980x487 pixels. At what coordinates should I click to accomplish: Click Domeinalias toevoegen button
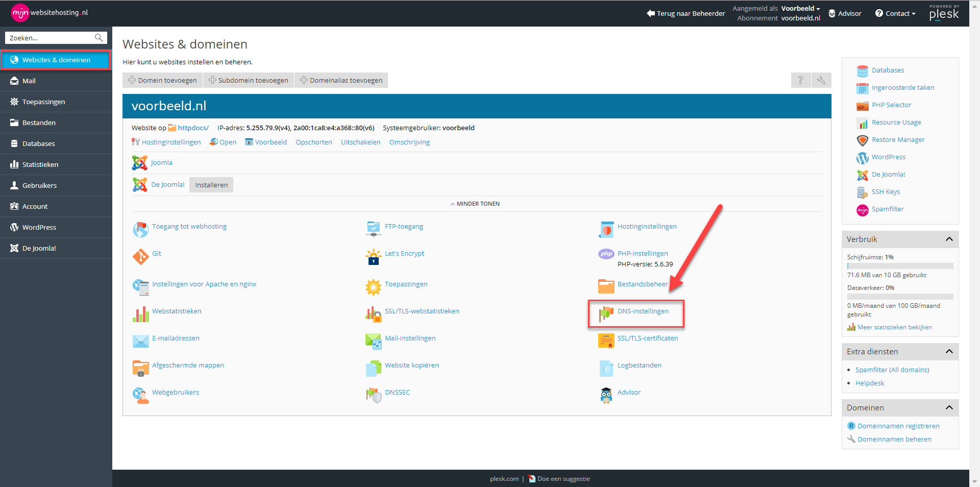click(x=341, y=80)
